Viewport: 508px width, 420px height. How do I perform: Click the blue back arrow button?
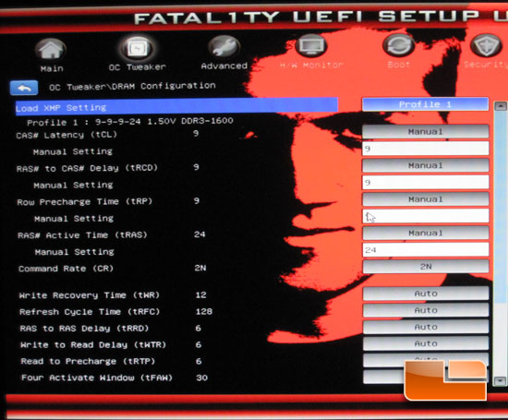pos(24,88)
